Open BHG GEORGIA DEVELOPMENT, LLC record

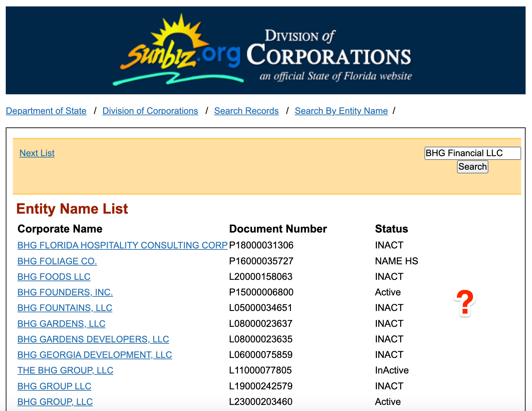95,355
